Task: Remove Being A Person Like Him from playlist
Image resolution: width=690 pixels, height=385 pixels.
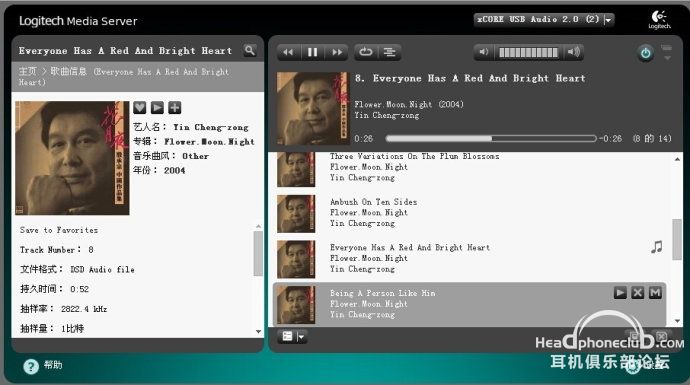Action: 638,293
